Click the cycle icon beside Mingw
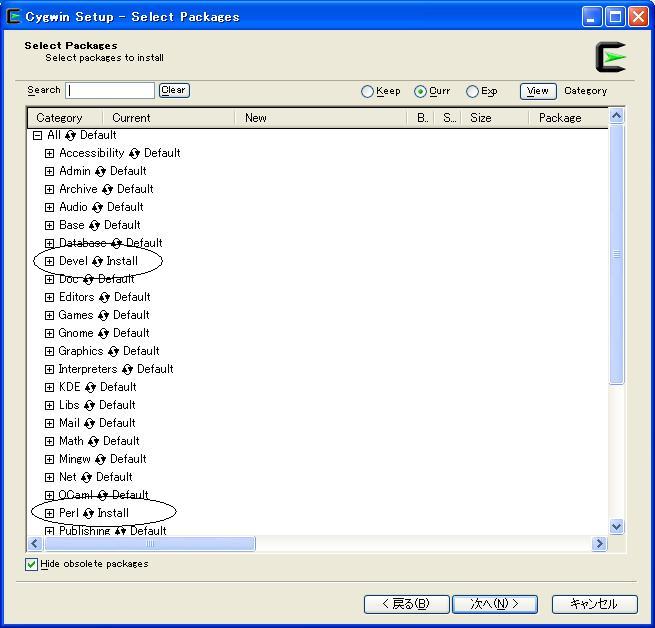 [x=100, y=460]
